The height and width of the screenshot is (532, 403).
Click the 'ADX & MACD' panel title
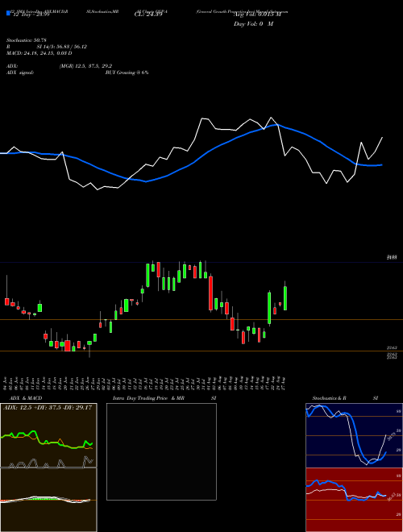tap(26, 398)
